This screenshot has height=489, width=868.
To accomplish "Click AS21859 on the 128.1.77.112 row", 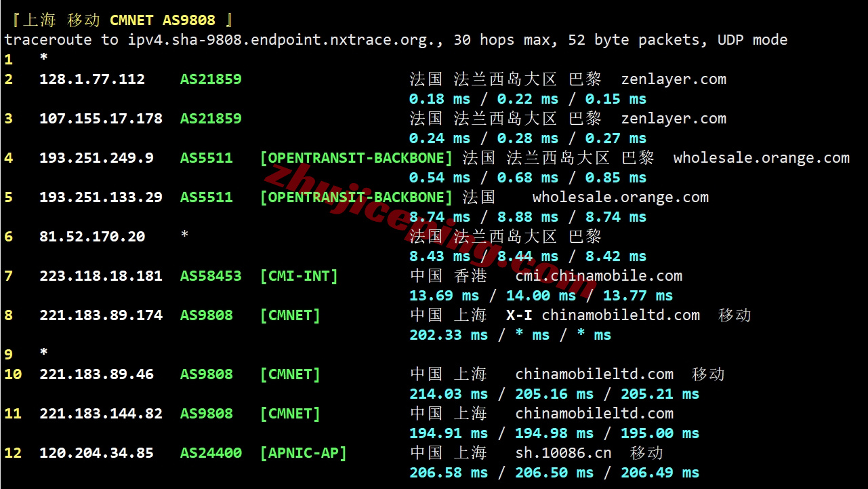I will tap(211, 79).
